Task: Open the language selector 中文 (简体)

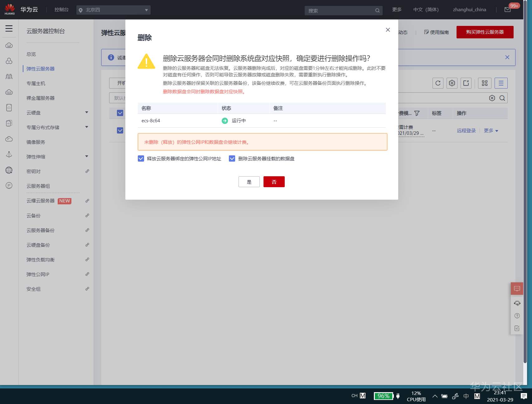Action: click(426, 10)
